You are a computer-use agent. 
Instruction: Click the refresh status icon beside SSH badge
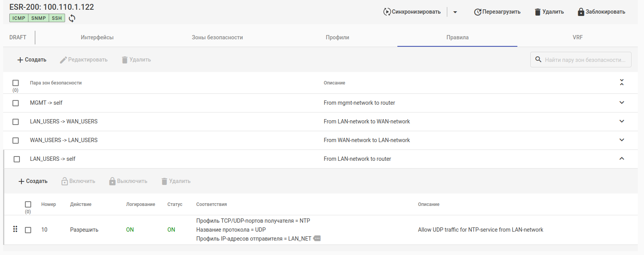[72, 18]
